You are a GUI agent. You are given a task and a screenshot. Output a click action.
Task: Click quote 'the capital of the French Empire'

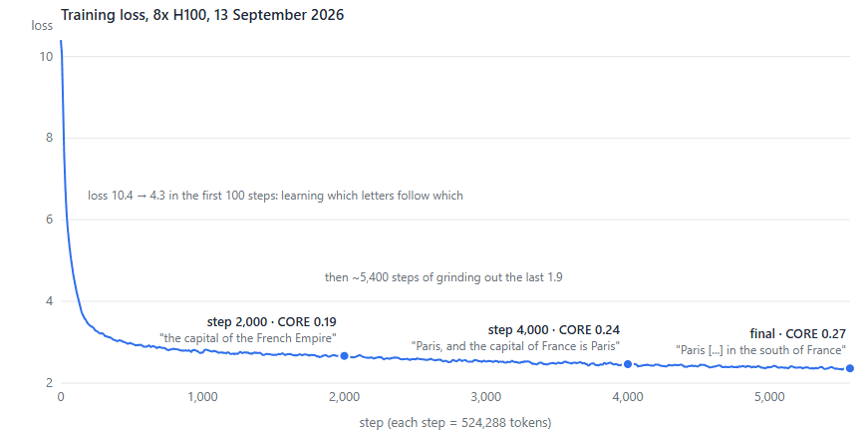click(248, 337)
